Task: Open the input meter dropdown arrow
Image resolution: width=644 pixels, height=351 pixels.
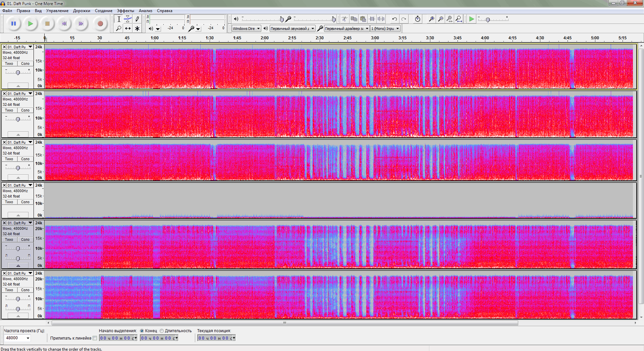Action: (198, 29)
